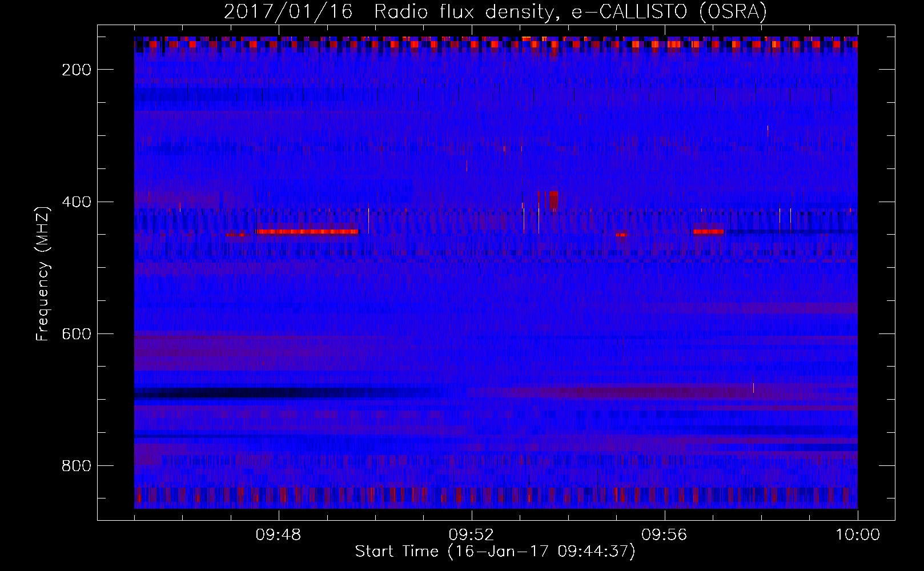Click the 'Frequency (MHZ)' axis label
924x571 pixels.
tap(42, 274)
